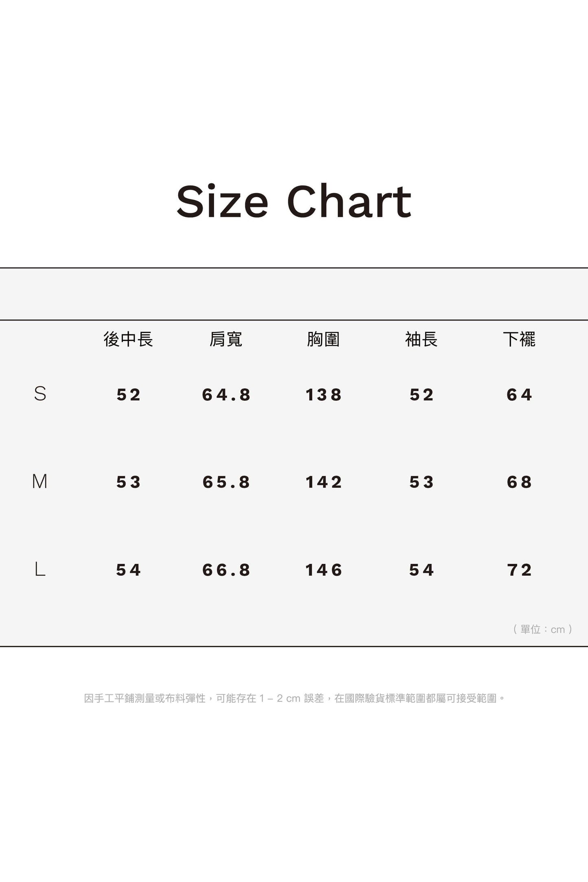
Task: Click the 72 hem value
Action: tap(520, 570)
